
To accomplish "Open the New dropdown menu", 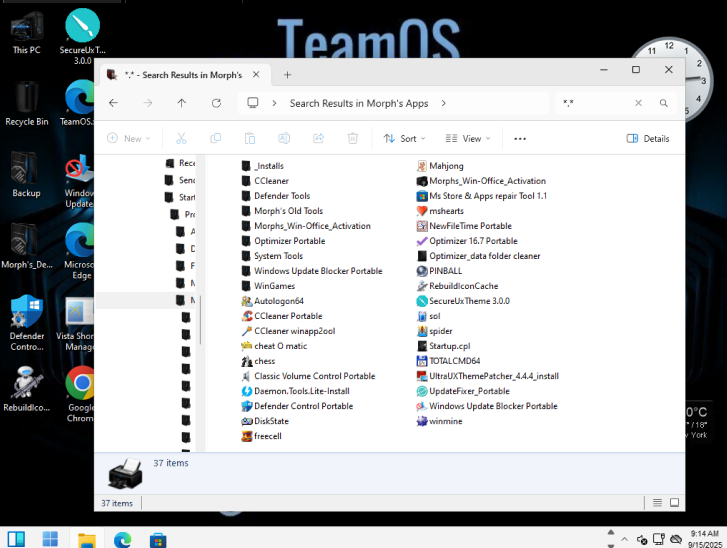I will pos(129,139).
